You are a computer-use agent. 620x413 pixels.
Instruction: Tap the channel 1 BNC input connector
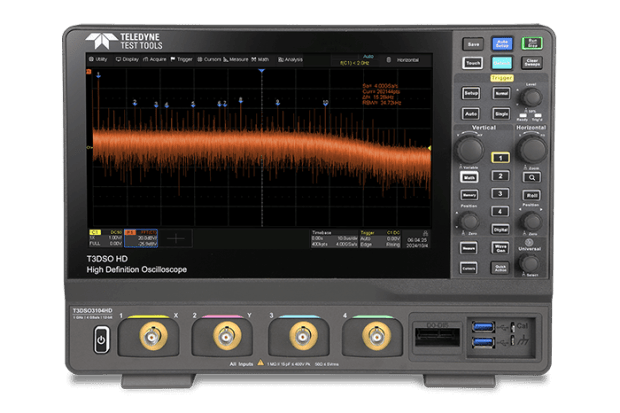(153, 336)
